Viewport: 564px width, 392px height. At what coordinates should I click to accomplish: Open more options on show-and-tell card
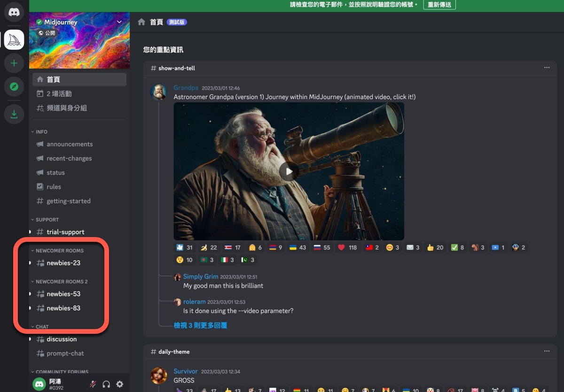(547, 68)
